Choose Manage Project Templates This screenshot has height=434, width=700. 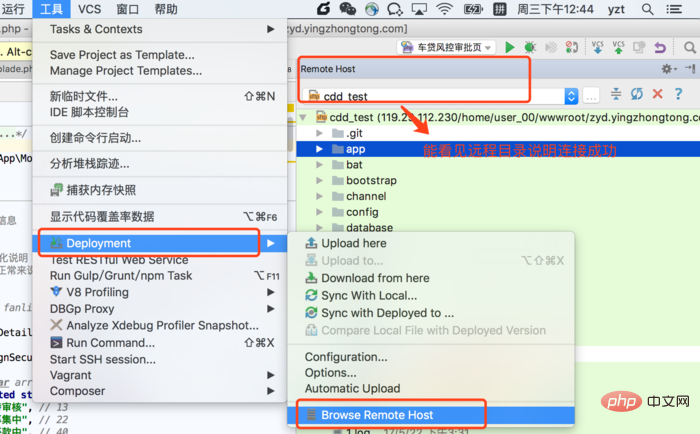(160, 71)
